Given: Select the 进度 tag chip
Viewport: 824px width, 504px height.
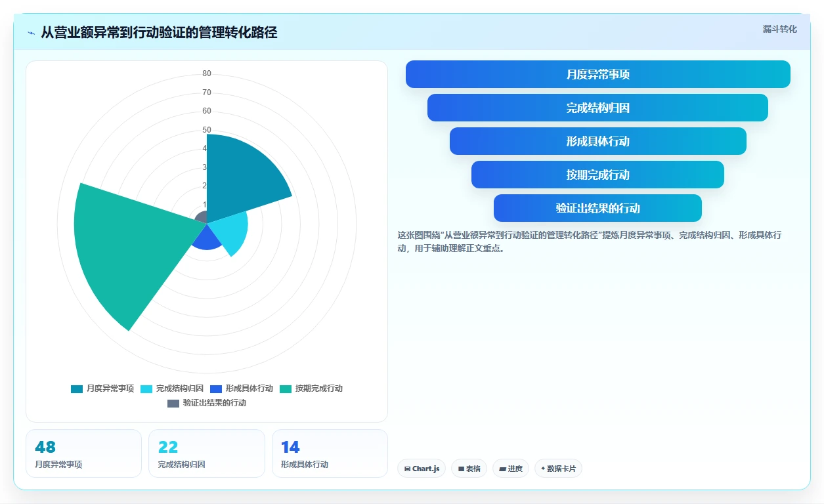Looking at the screenshot, I should point(511,469).
